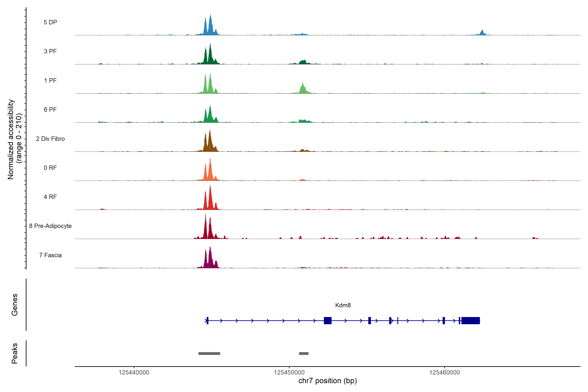588x392 pixels.
Task: Click the 5 DP track label
Action: [50, 22]
